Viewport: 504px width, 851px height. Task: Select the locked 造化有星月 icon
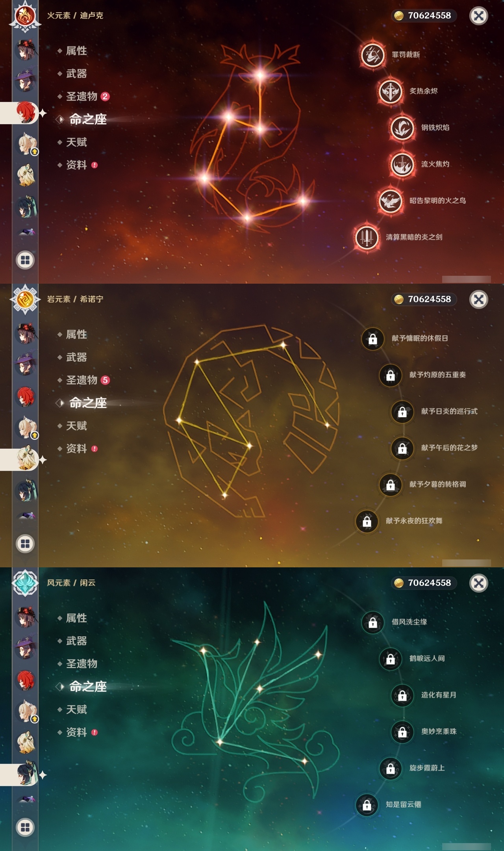(x=402, y=695)
